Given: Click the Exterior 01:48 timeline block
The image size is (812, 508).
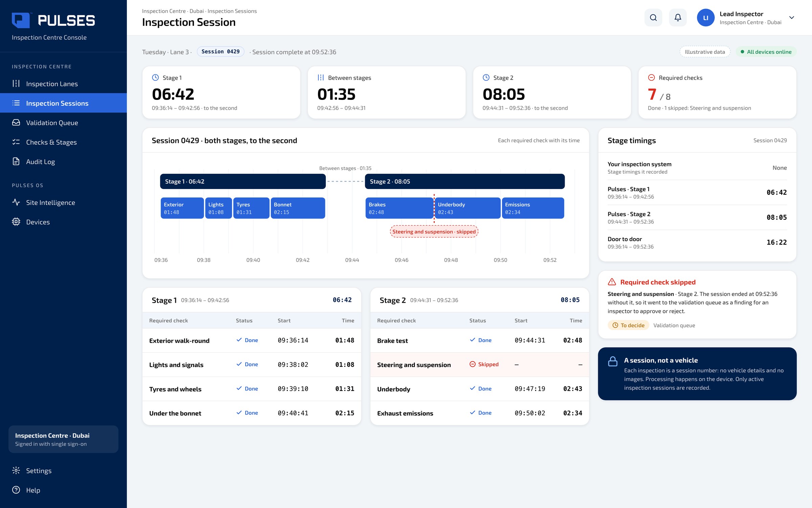Looking at the screenshot, I should 182,208.
